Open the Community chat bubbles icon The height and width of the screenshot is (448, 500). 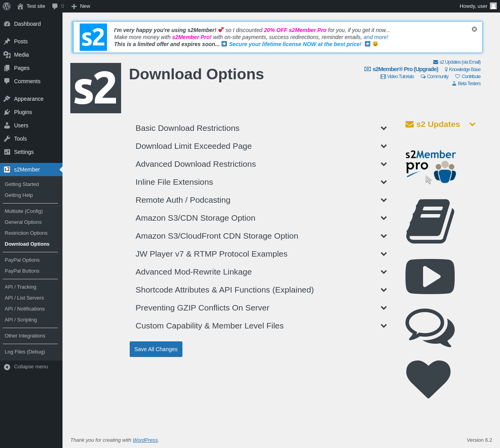430,328
